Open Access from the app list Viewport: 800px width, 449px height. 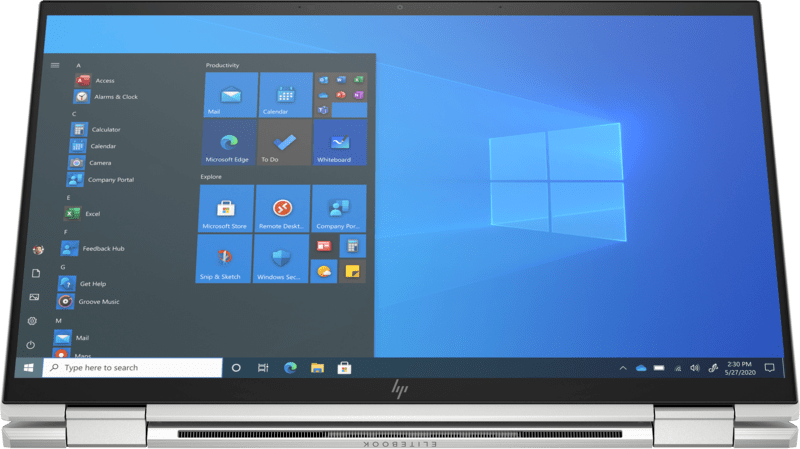coord(96,81)
